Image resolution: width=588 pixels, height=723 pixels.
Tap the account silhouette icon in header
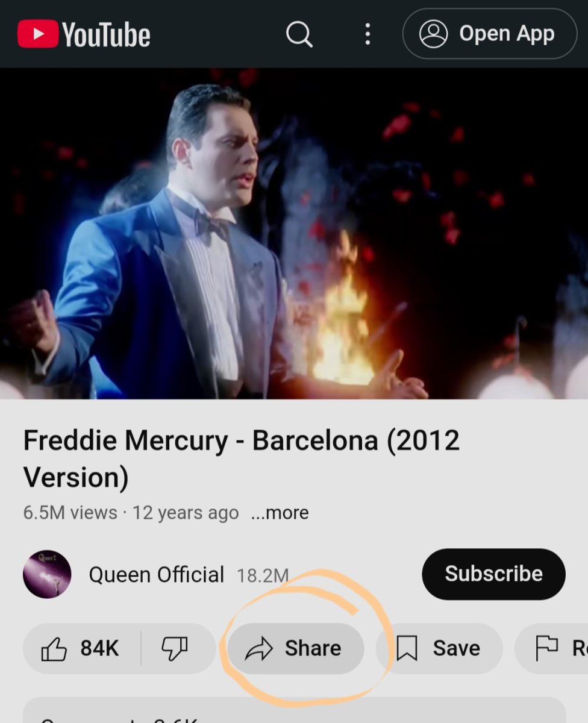(434, 34)
